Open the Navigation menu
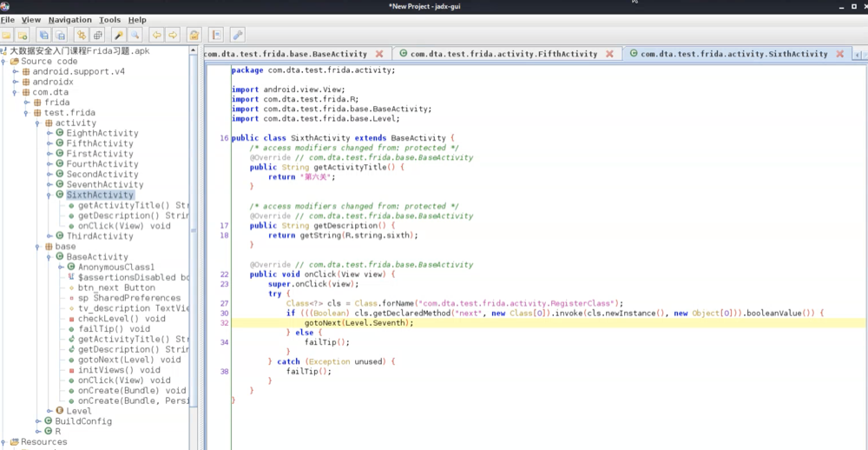Viewport: 868px width, 450px height. 70,20
